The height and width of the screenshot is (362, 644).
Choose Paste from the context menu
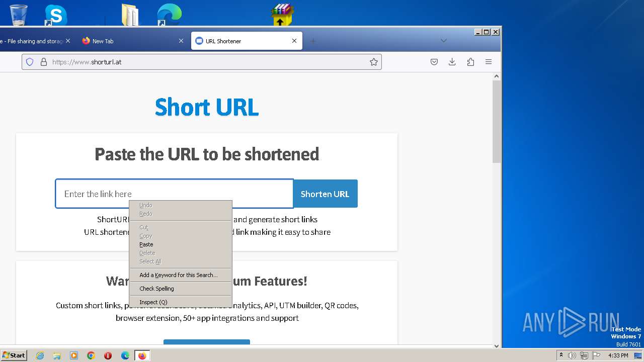(x=181, y=244)
